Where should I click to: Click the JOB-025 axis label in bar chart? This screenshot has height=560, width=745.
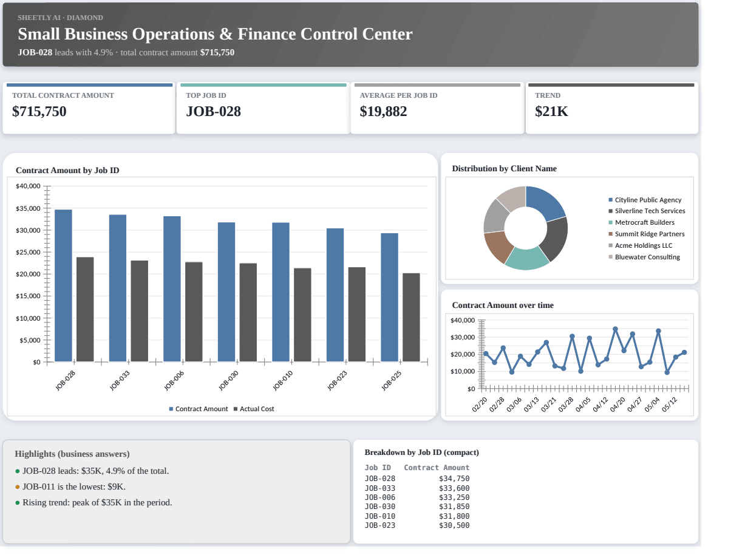tap(392, 380)
